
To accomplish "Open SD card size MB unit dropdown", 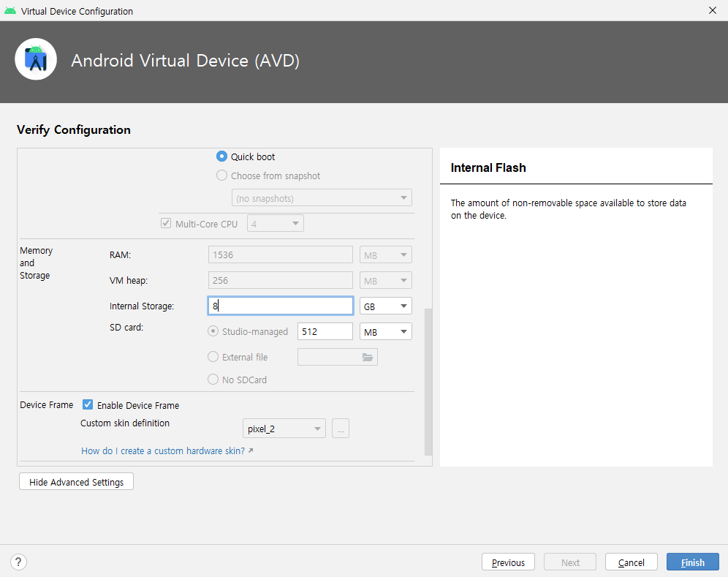I will pos(386,331).
